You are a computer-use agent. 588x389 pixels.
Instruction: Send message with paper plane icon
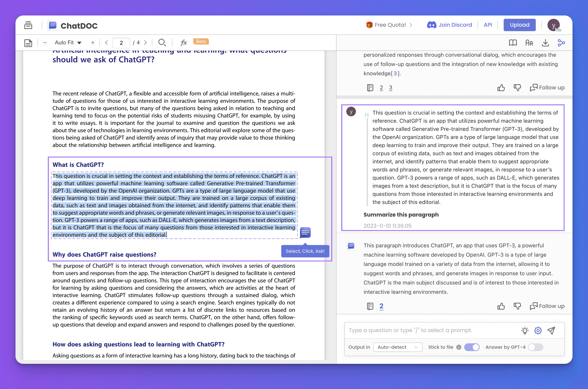click(x=551, y=330)
